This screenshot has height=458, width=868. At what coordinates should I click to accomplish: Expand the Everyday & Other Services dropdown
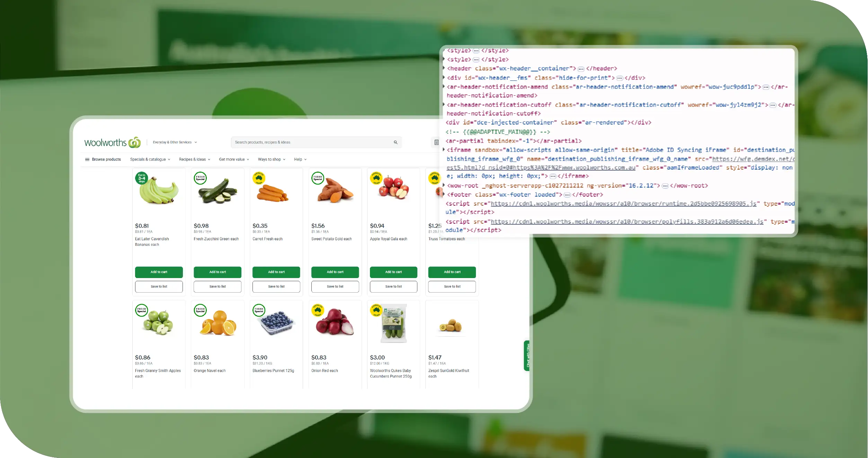[x=175, y=142]
